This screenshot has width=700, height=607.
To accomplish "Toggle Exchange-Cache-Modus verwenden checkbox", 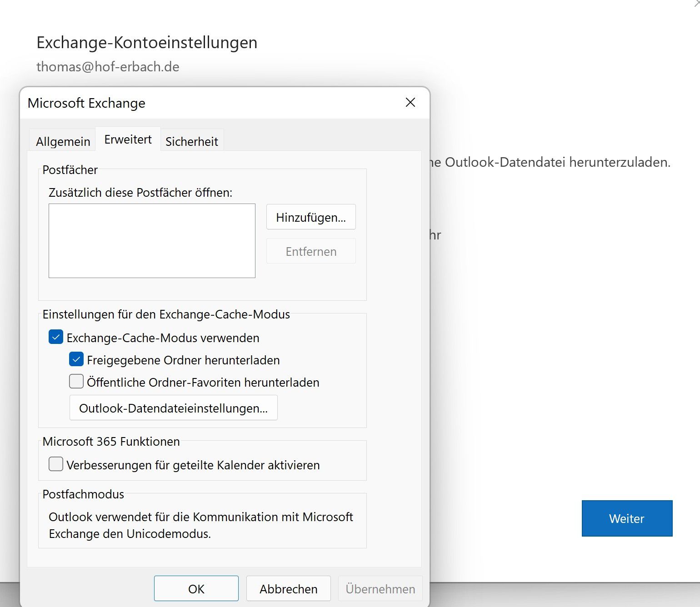I will pos(56,337).
